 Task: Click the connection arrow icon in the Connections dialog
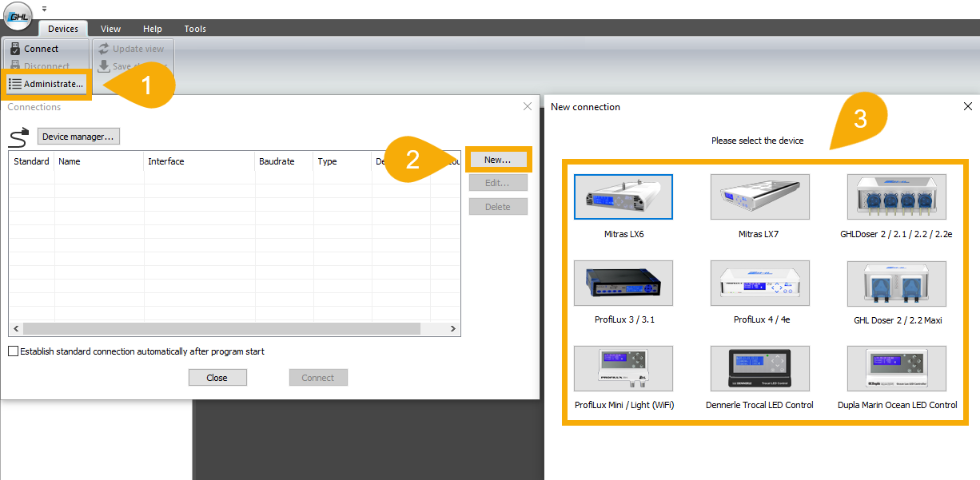[x=19, y=136]
